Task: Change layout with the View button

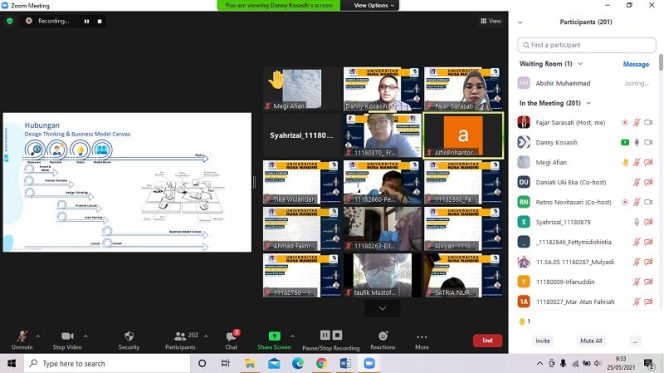Action: (491, 21)
